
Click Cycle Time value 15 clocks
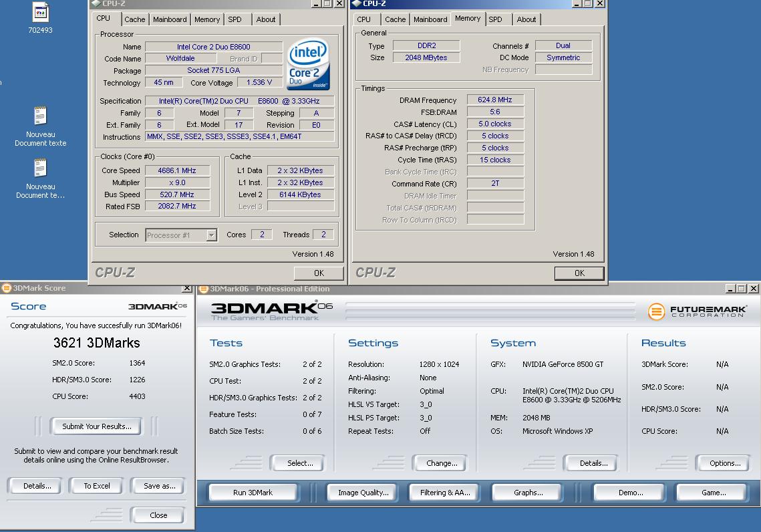click(495, 160)
